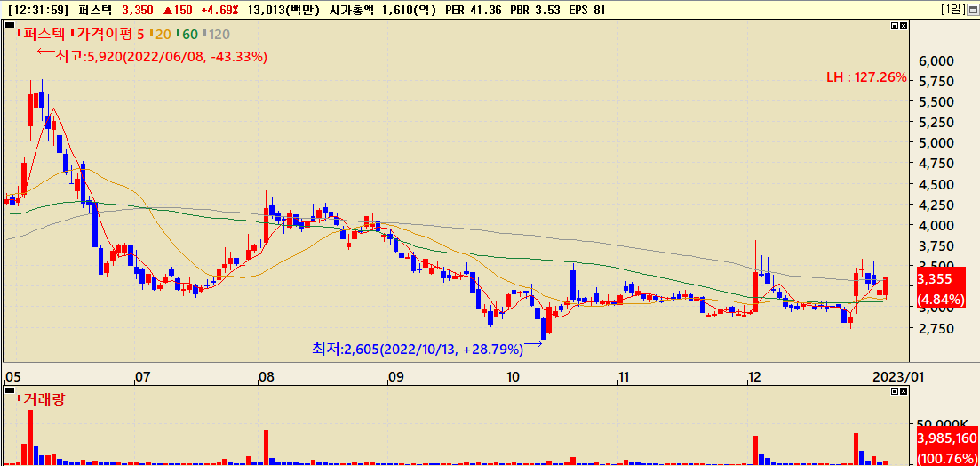The height and width of the screenshot is (466, 980).
Task: Click the 08 month axis label
Action: pos(267,376)
